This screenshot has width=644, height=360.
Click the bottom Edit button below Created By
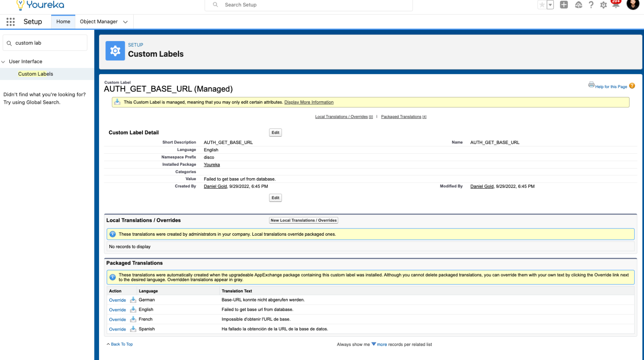275,198
